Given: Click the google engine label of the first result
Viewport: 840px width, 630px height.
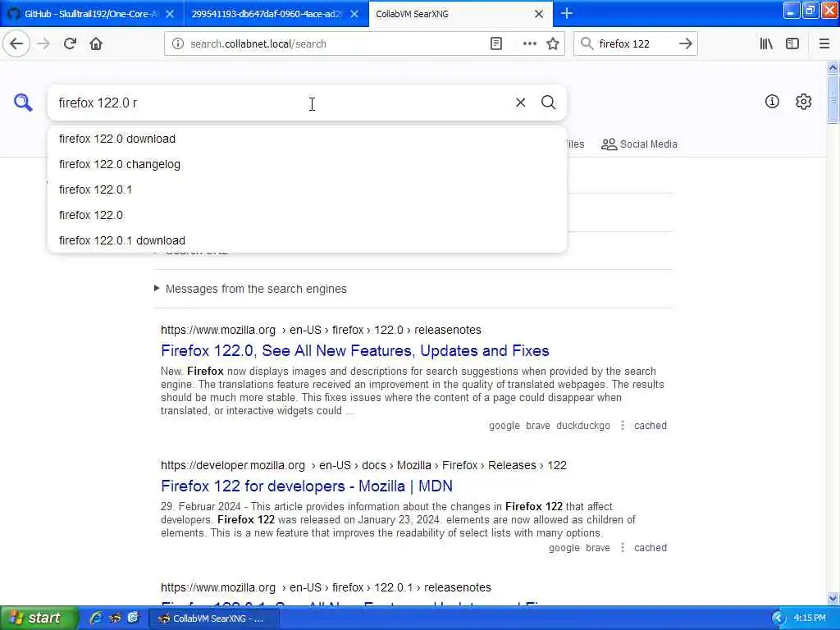Looking at the screenshot, I should point(504,426).
